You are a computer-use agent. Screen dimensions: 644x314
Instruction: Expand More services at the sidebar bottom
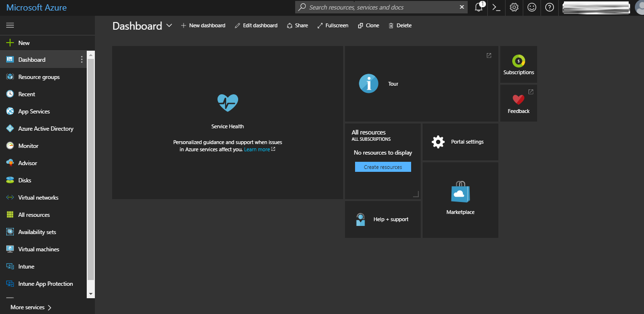(x=31, y=307)
